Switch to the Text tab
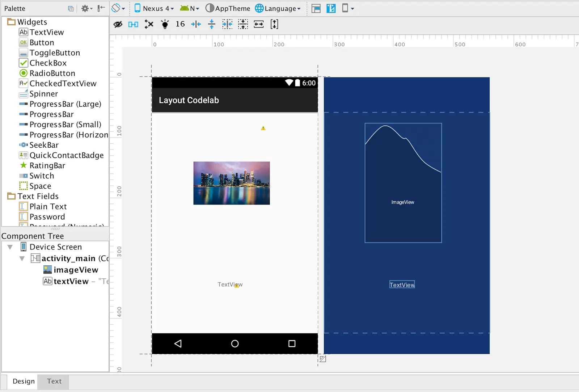 54,381
